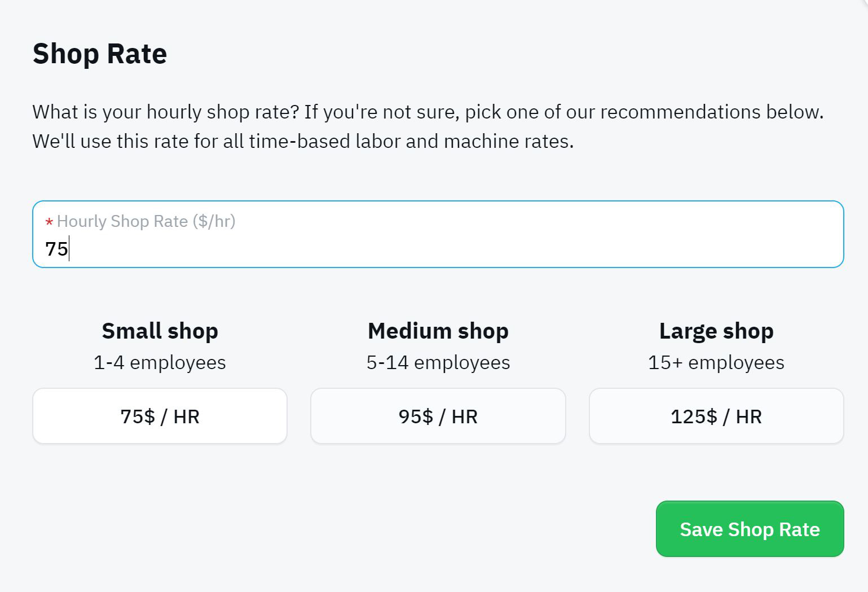Select the 125$ / HR large shop rate

[716, 416]
